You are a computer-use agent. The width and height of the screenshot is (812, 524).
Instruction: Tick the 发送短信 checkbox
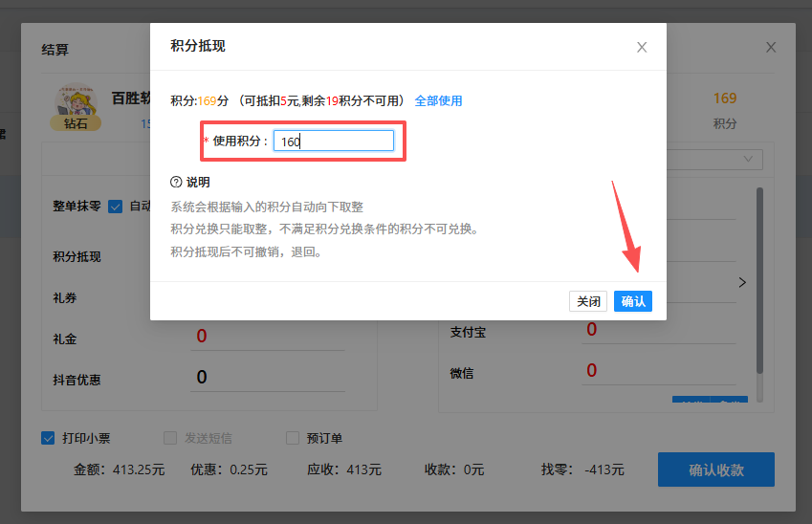(170, 438)
